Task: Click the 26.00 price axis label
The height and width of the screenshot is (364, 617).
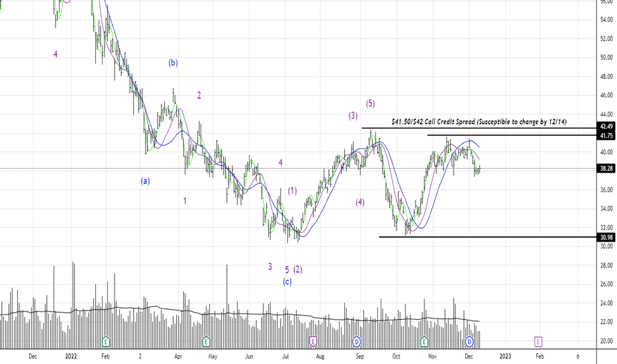Action: [x=606, y=284]
